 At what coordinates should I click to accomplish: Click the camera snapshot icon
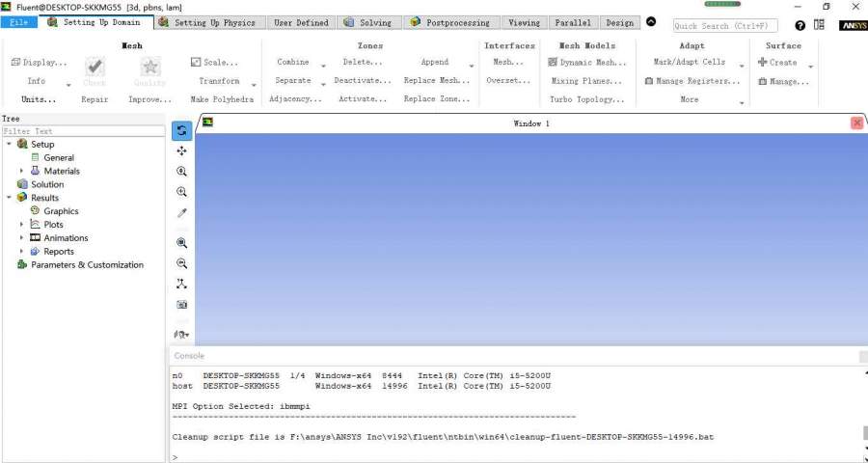pyautogui.click(x=181, y=305)
